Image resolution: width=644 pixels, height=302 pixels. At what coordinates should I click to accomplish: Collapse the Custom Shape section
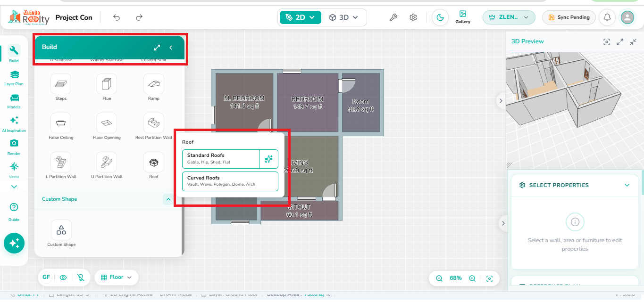click(x=167, y=199)
